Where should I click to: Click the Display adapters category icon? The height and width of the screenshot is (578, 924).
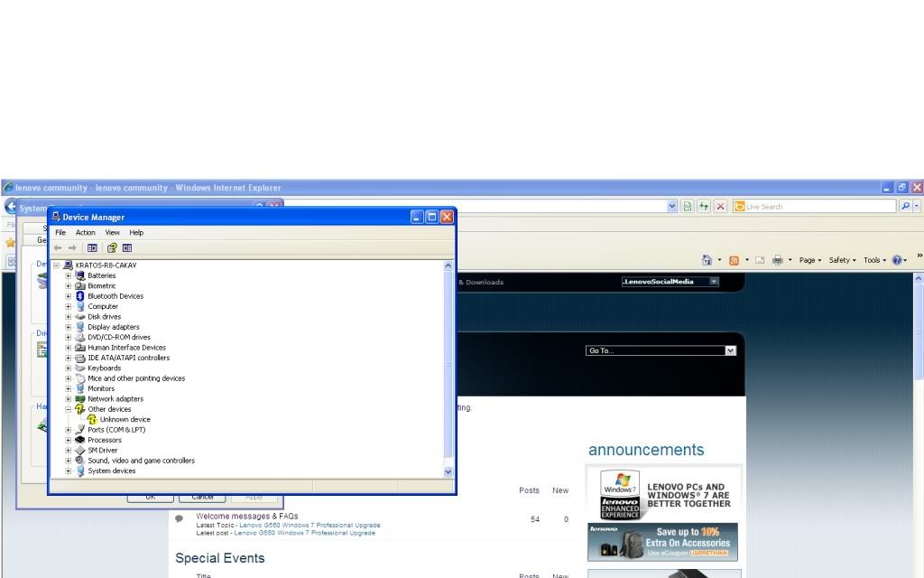[80, 327]
